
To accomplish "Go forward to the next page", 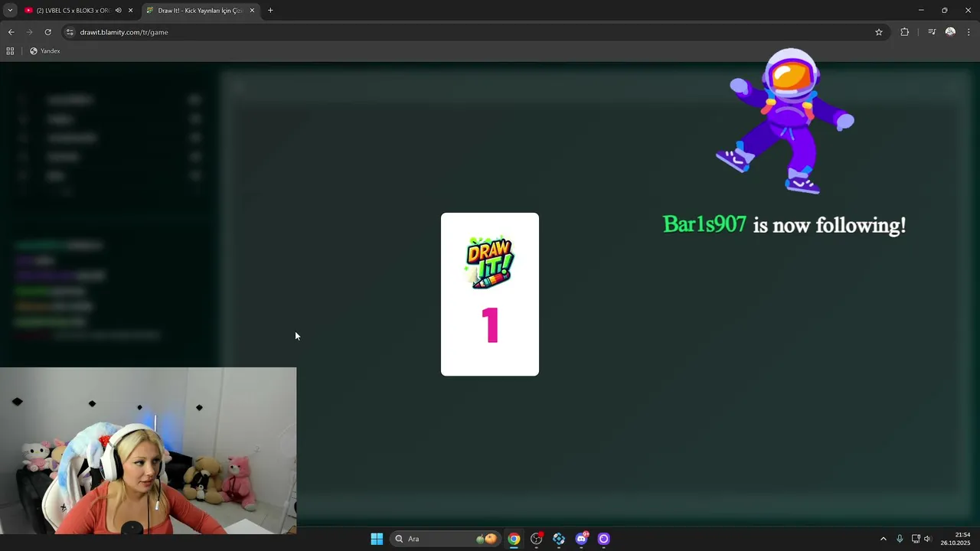I will click(x=29, y=32).
